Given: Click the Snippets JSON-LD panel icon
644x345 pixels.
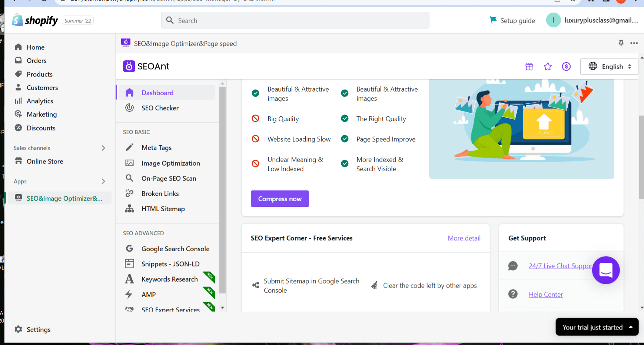Looking at the screenshot, I should [129, 264].
